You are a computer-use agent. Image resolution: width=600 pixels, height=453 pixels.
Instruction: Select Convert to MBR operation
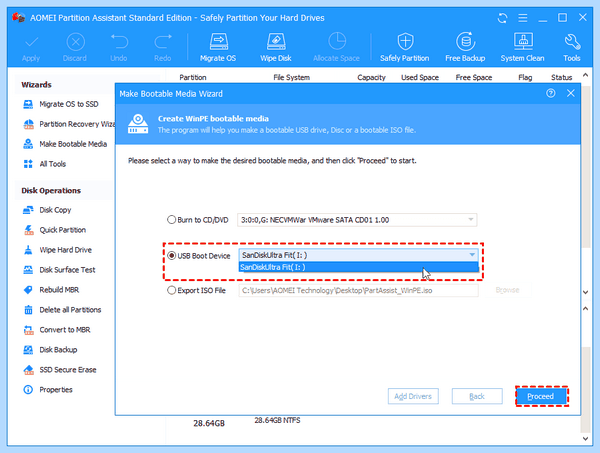(57, 330)
